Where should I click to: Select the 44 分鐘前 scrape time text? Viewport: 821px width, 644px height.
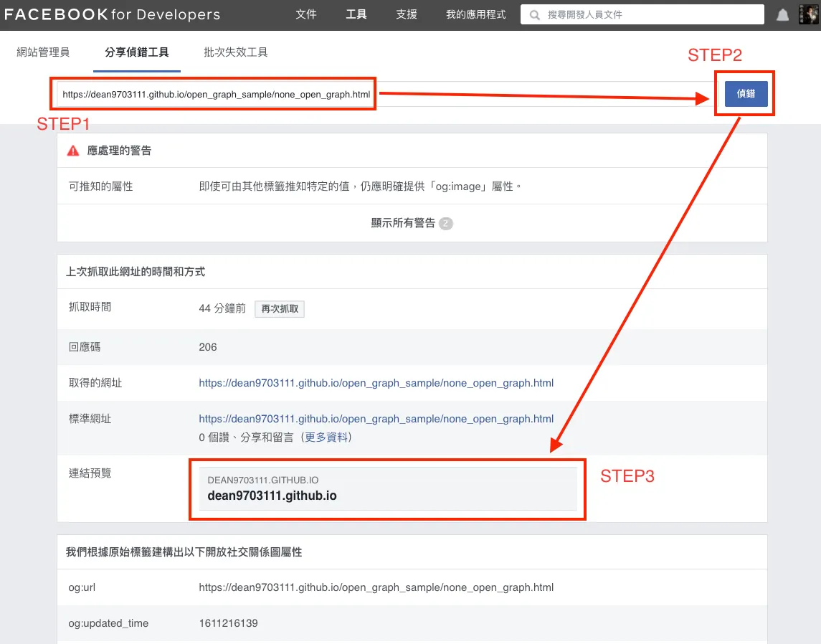click(x=222, y=308)
